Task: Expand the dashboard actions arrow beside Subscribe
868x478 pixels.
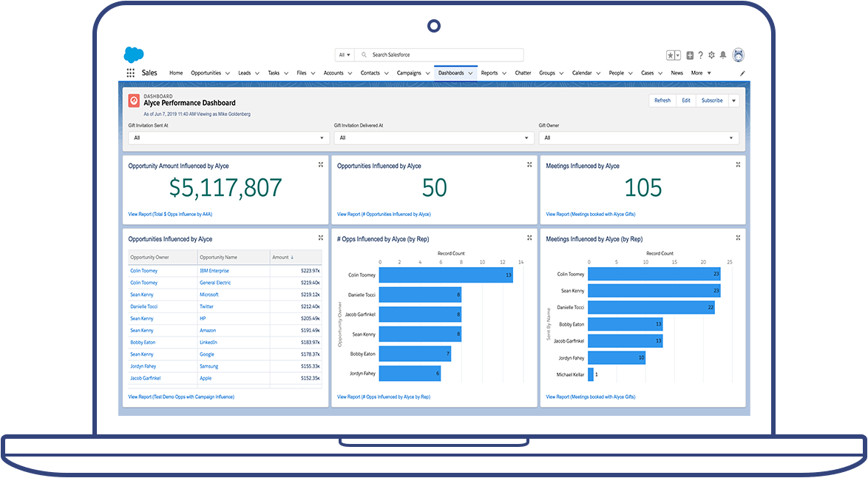Action: pyautogui.click(x=733, y=101)
